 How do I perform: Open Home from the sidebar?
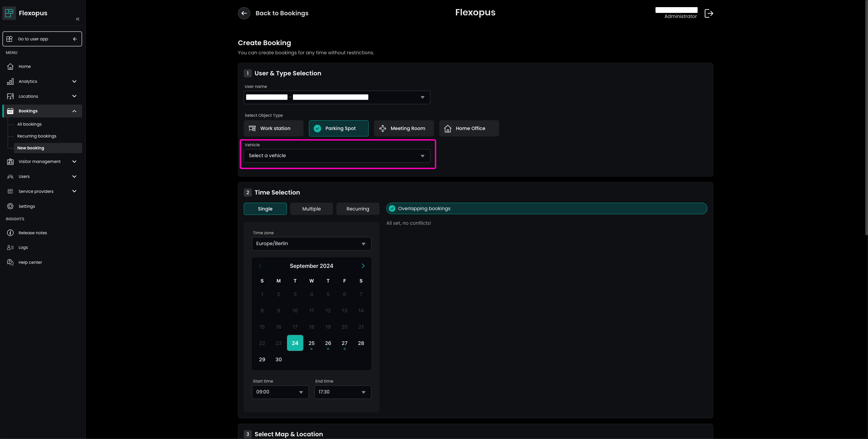point(24,67)
